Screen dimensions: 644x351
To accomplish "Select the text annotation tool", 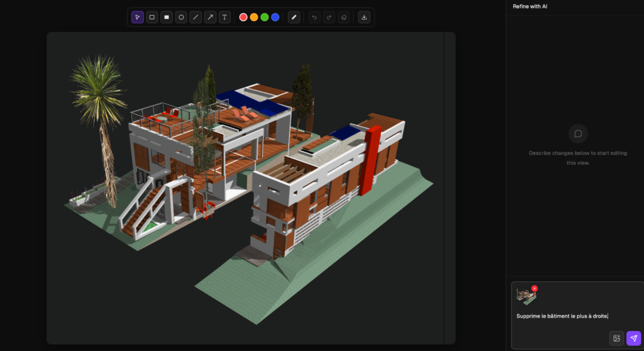I will (x=225, y=17).
